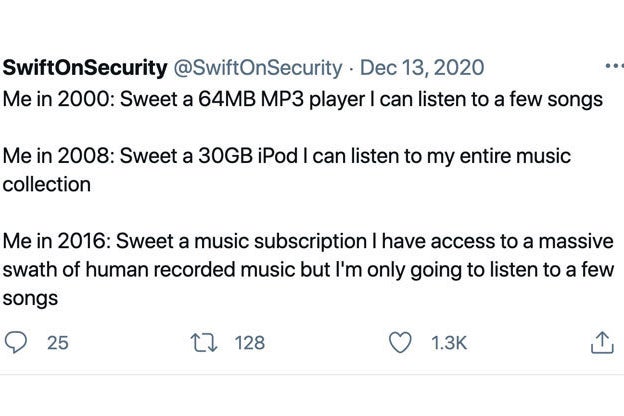
Task: Open the Dec 13, 2020 timestamp link
Action: point(422,68)
